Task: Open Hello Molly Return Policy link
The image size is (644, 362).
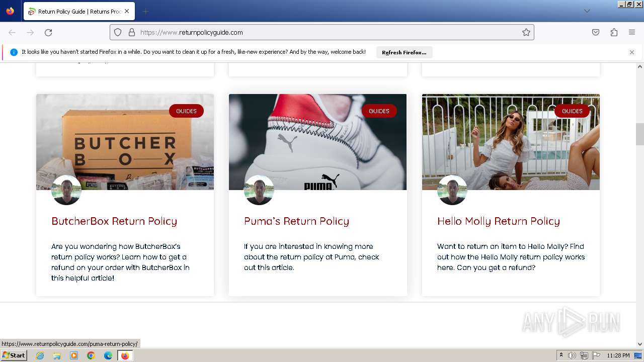Action: pos(499,221)
